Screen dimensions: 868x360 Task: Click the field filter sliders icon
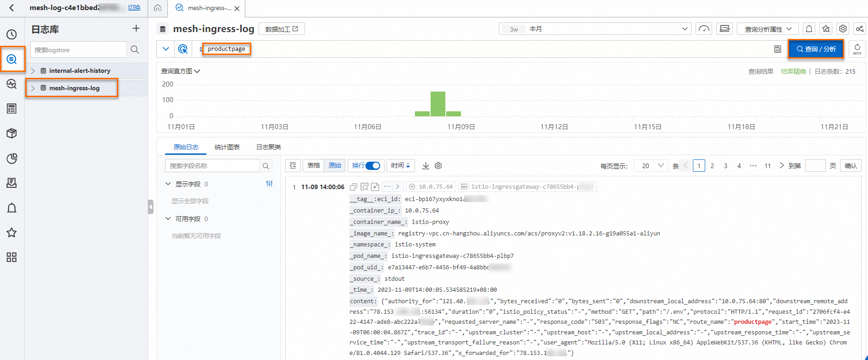[269, 184]
